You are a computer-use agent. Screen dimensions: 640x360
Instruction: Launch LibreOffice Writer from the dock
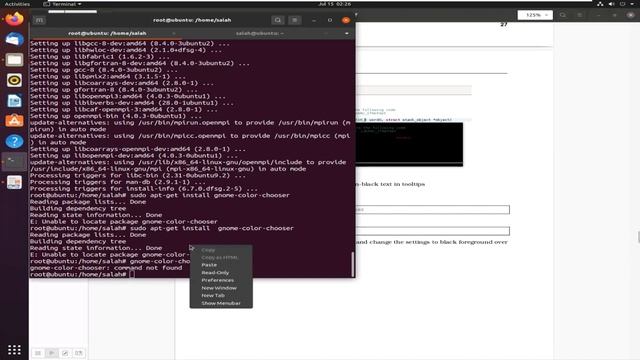pos(14,101)
